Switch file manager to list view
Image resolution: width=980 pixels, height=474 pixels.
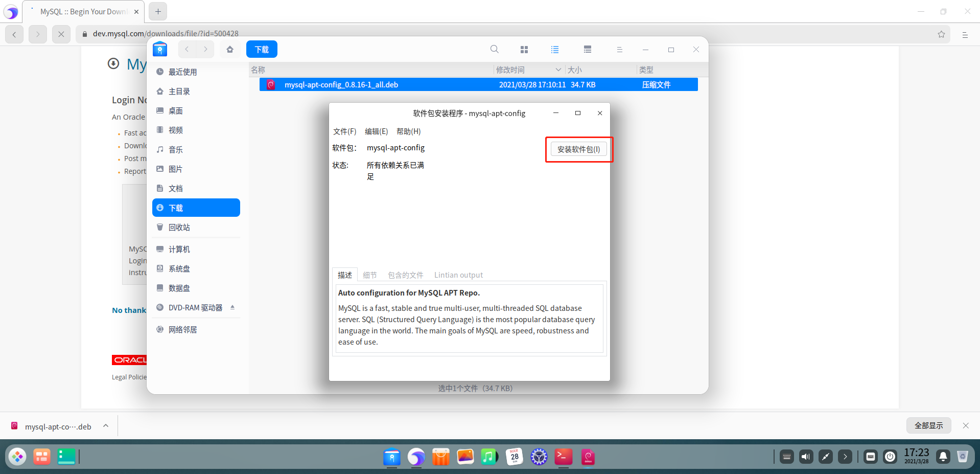pyautogui.click(x=555, y=49)
